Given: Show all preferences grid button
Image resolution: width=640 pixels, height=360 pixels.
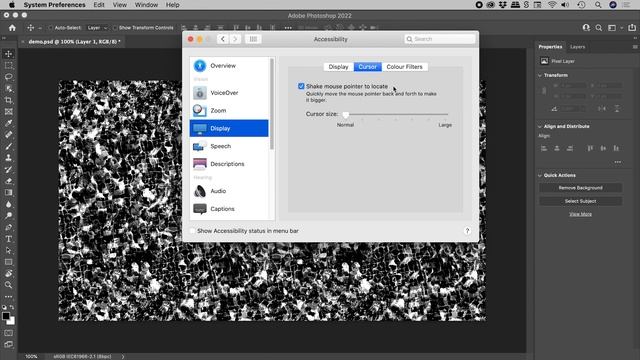Looking at the screenshot, I should pyautogui.click(x=253, y=39).
